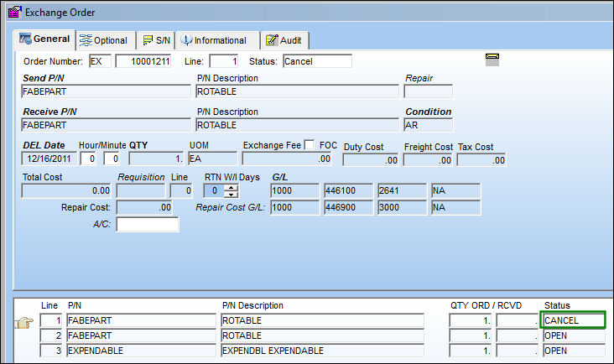The image size is (614, 364).
Task: Select line 2 FABEPART P/N cell
Action: pos(142,335)
